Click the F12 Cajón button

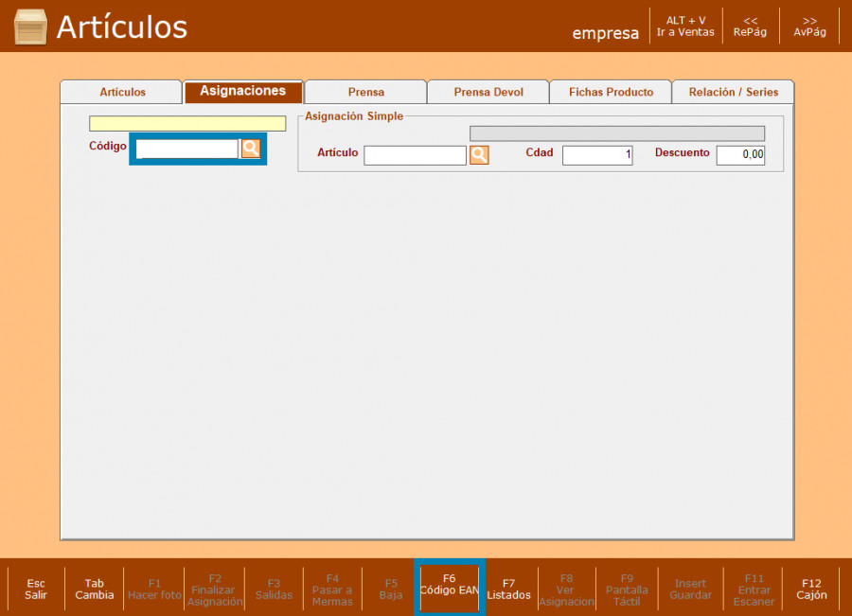[811, 589]
